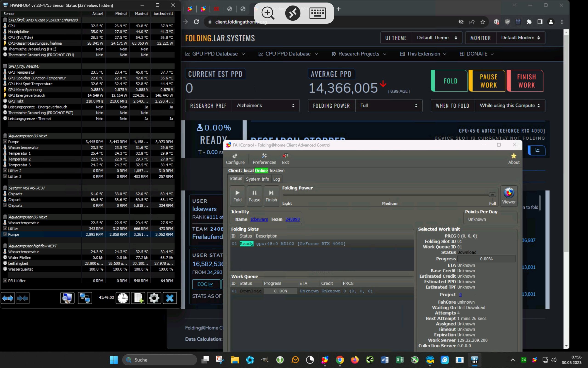Open HWiNFO sensor settings gear
The height and width of the screenshot is (368, 588).
coord(154,298)
